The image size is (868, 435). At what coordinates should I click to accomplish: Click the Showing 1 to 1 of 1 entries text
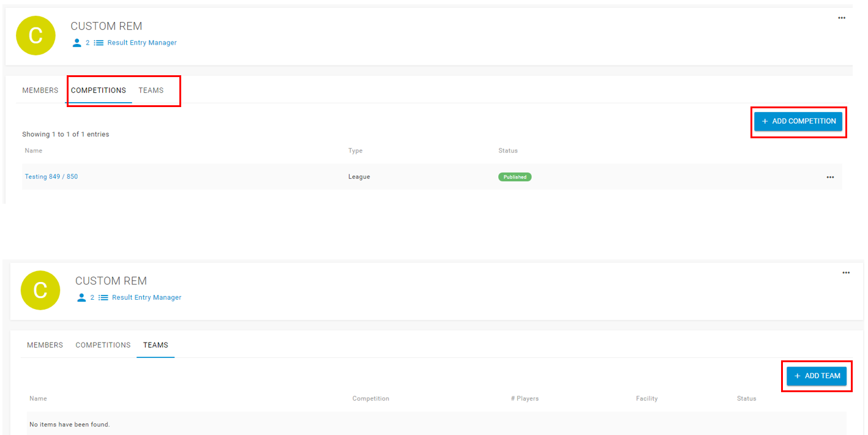tap(65, 134)
